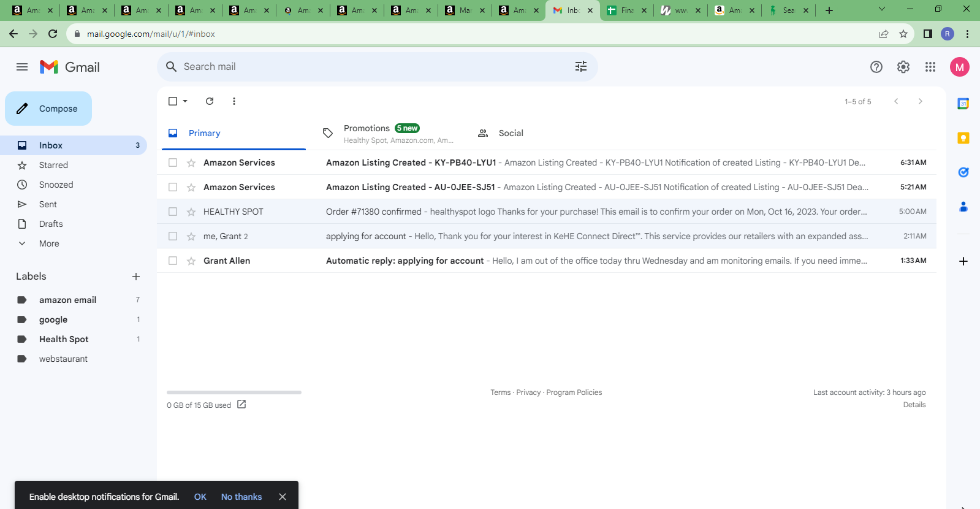The image size is (980, 509).
Task: Compose a new email
Action: [48, 109]
